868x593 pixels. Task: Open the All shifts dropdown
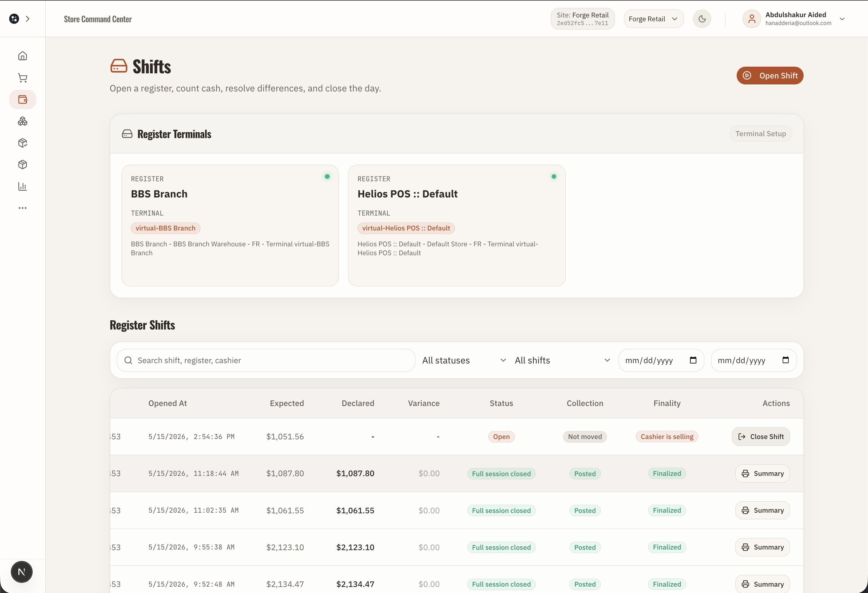[x=562, y=360]
